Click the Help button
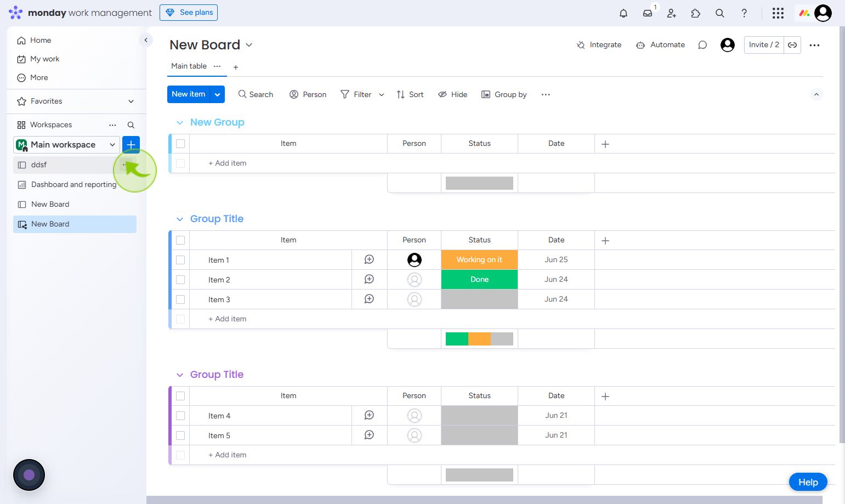Image resolution: width=845 pixels, height=504 pixels. coord(808,482)
